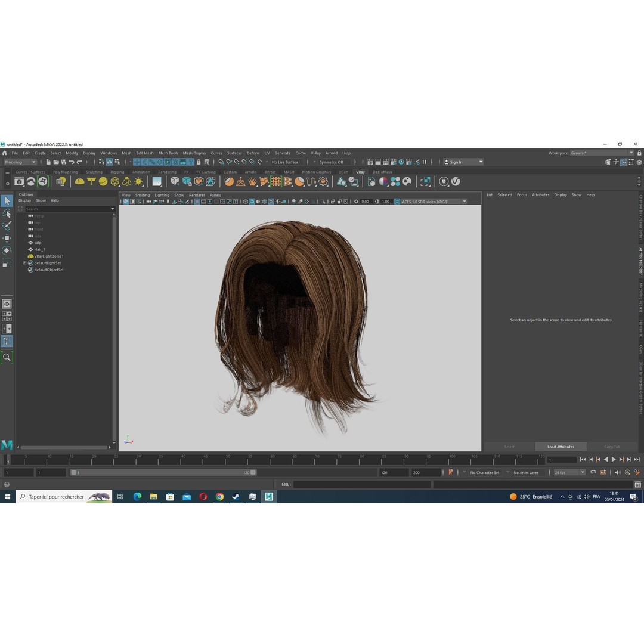Expand the defaultLightSet outliner node
644x644 pixels.
[24, 263]
